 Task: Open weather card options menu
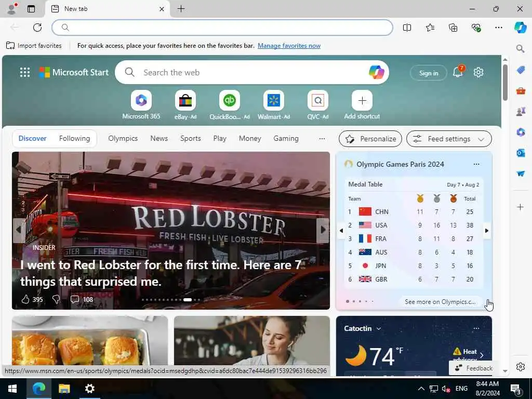click(x=476, y=328)
